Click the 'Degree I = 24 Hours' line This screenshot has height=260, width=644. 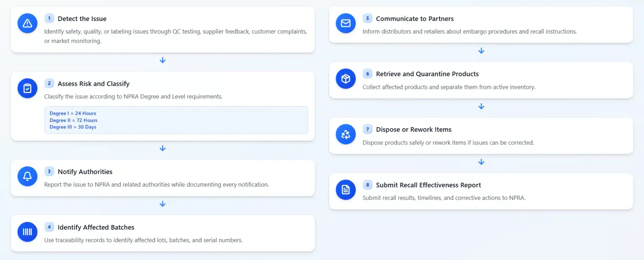73,113
